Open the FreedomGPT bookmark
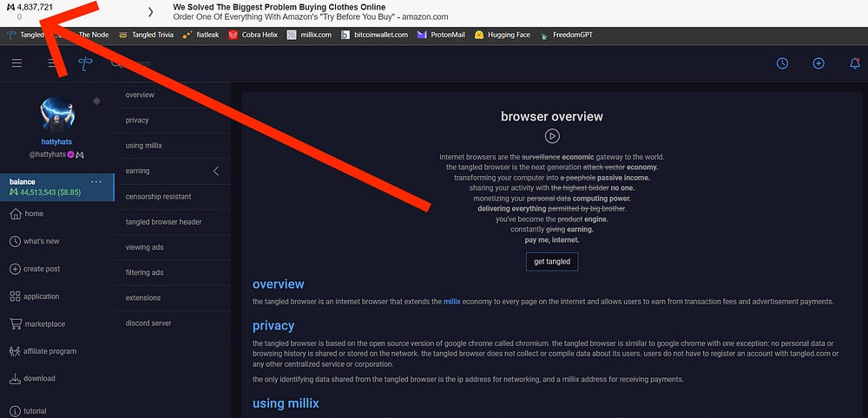This screenshot has height=418, width=868. 566,35
